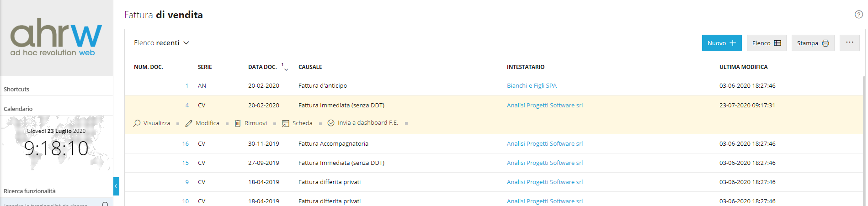This screenshot has width=868, height=206.
Task: Click the Nuovo button
Action: pos(722,43)
